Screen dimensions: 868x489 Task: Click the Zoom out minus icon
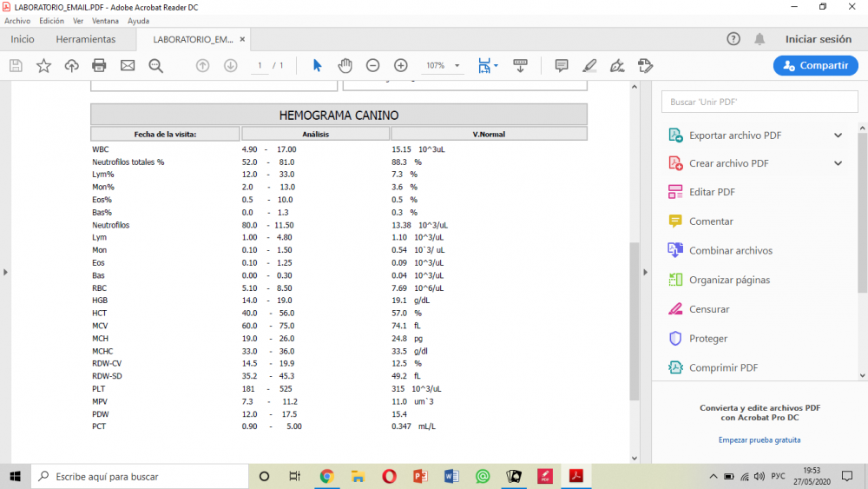pyautogui.click(x=372, y=65)
